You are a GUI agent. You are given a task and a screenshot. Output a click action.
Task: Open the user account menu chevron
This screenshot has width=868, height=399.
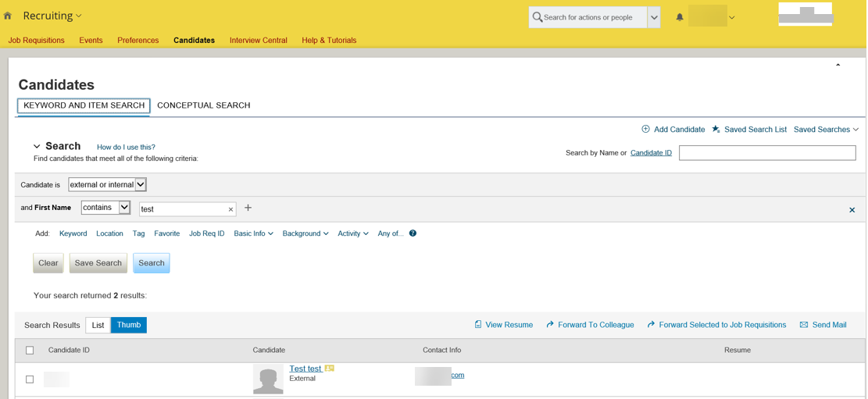732,18
